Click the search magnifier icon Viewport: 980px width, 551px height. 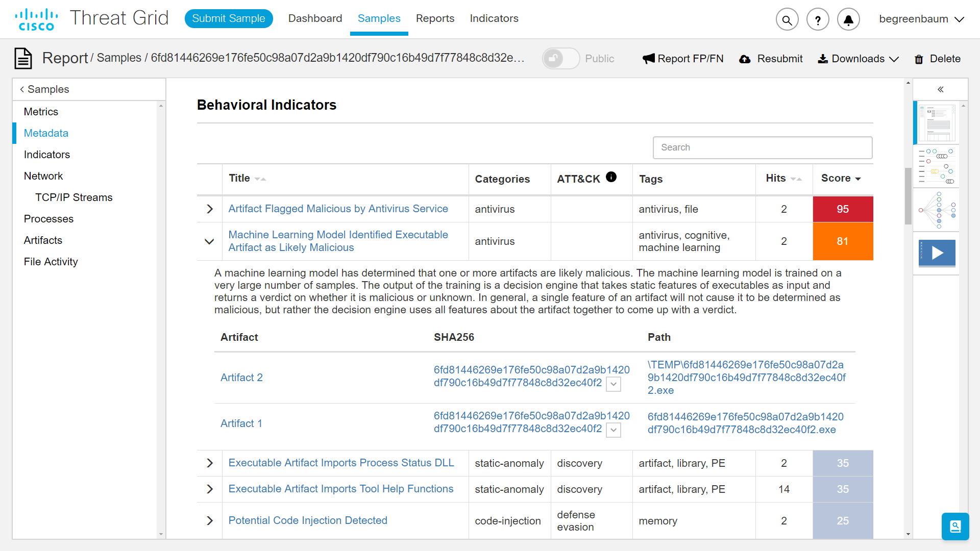(787, 20)
